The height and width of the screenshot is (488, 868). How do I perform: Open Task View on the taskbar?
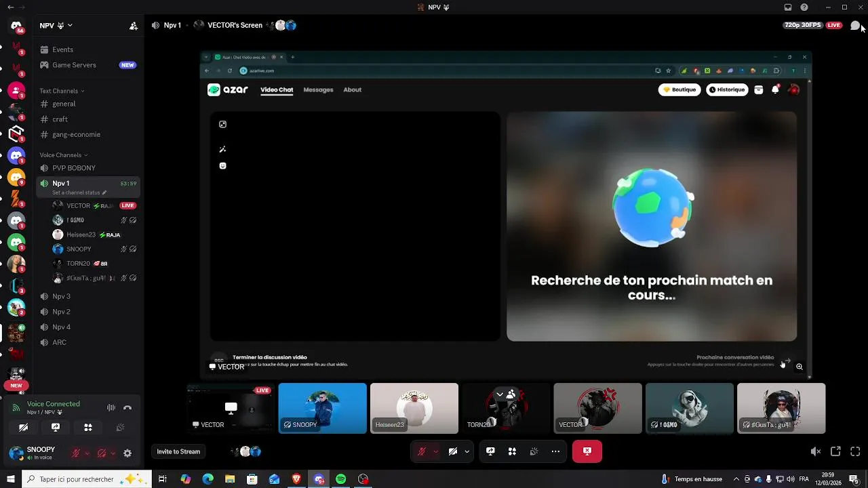pos(163,479)
